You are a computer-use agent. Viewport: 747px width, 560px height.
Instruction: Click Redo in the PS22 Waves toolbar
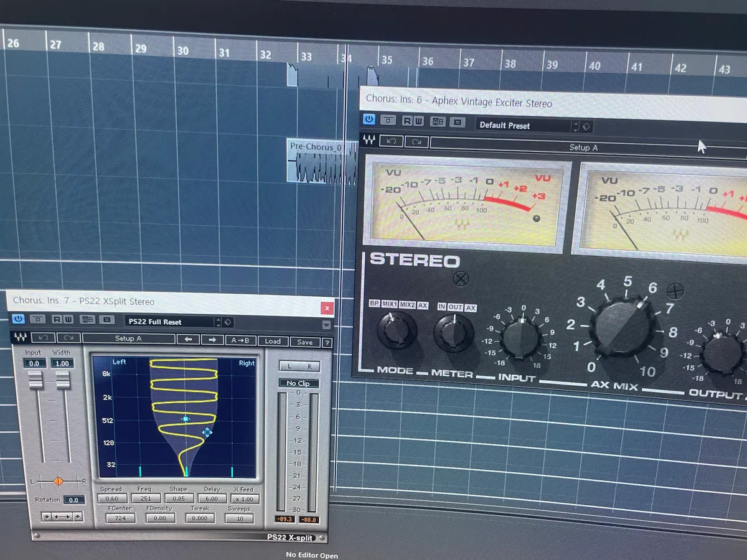68,338
